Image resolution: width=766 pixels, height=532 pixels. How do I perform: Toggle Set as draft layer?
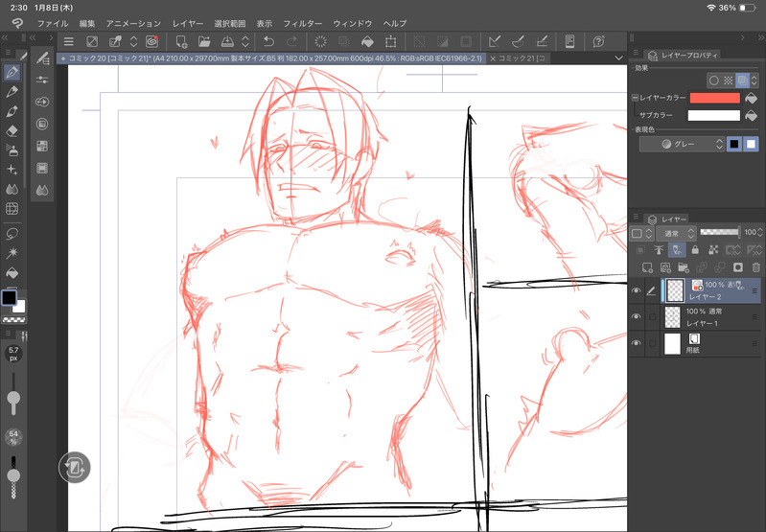point(677,250)
